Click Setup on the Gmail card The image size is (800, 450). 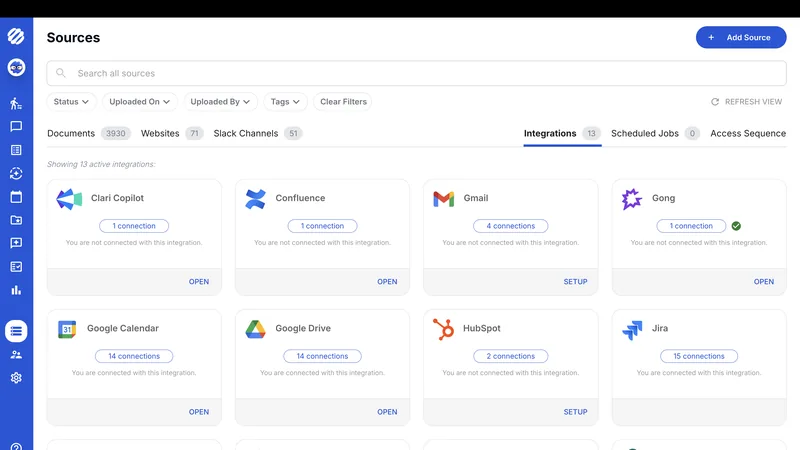point(575,281)
